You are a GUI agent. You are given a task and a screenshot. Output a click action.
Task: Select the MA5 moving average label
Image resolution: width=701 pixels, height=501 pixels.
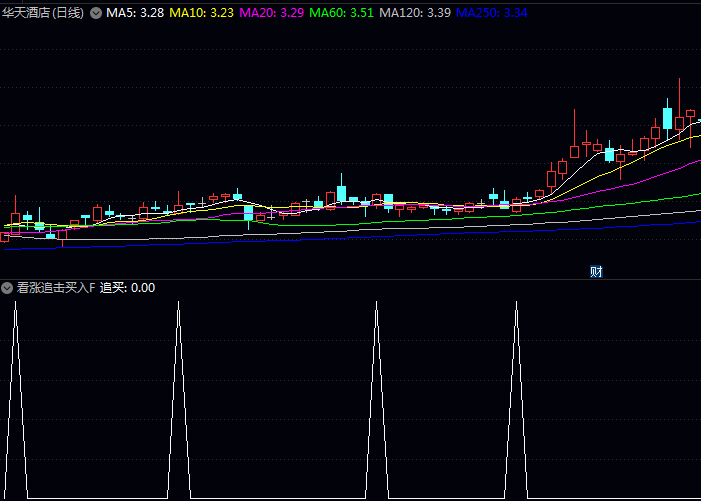click(x=135, y=13)
